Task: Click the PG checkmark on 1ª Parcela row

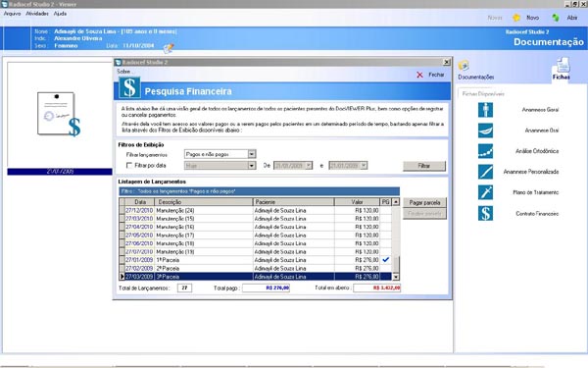Action: pyautogui.click(x=385, y=260)
